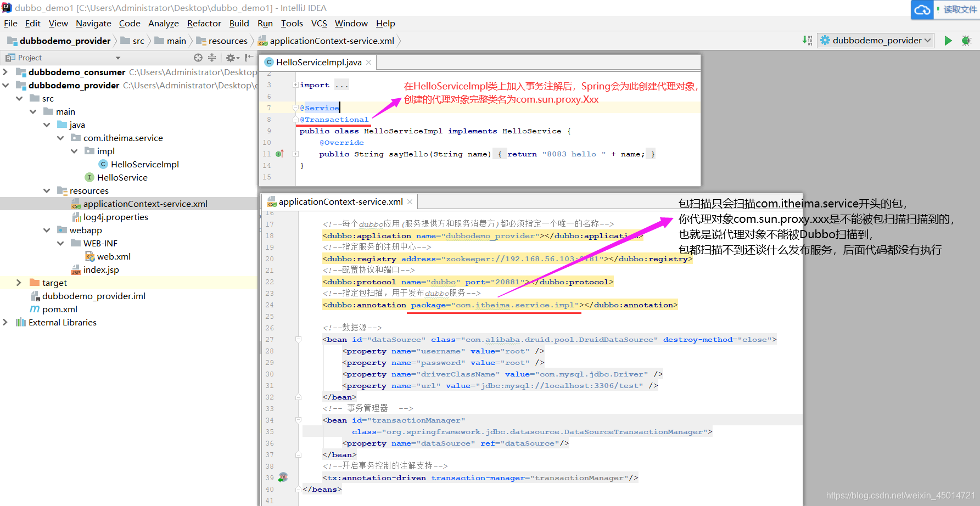This screenshot has height=506, width=980.
Task: Close the applicationContext-service.xml tab
Action: (410, 201)
